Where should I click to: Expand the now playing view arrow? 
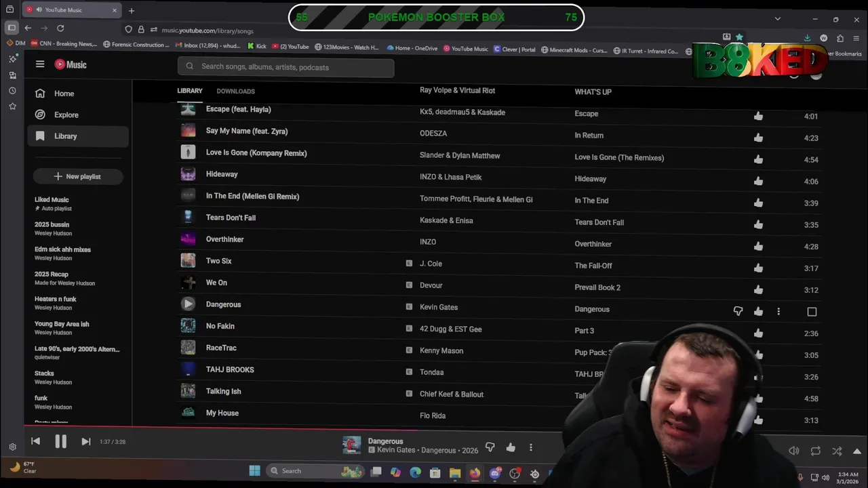tap(857, 451)
